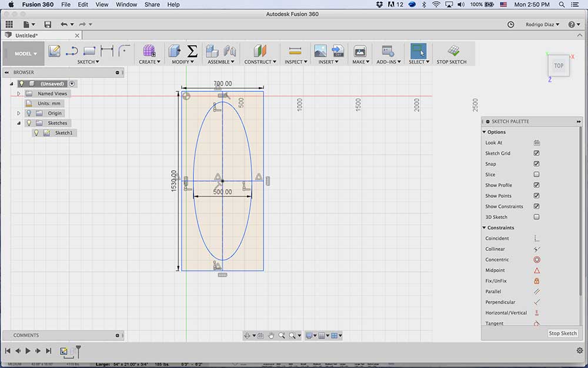Click the Joint assemble icon
This screenshot has width=588, height=368.
[229, 51]
